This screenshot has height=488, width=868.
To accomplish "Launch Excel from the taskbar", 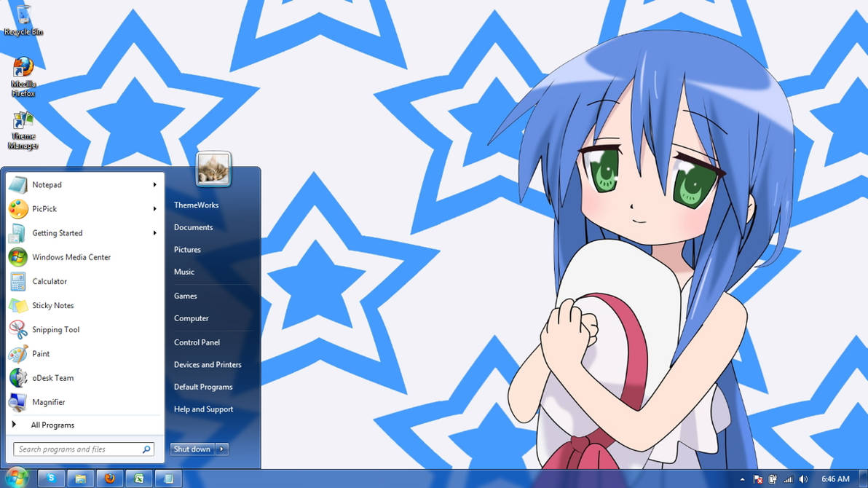I will (138, 479).
